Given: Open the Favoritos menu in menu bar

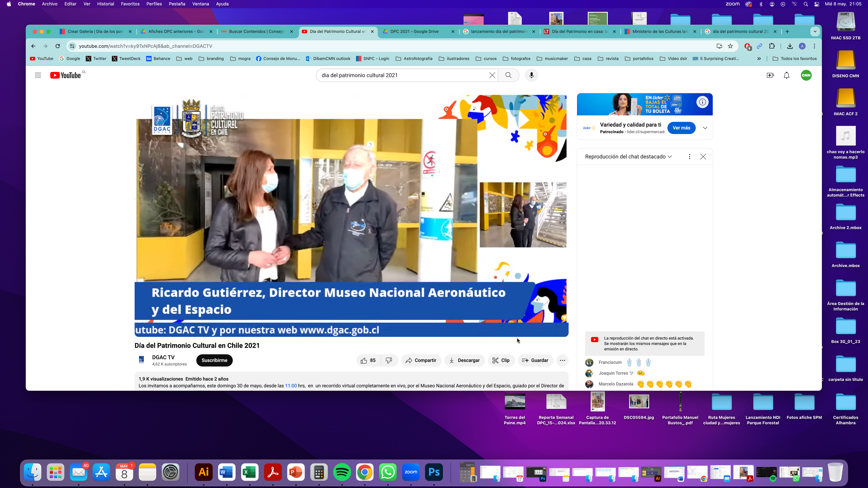Looking at the screenshot, I should coord(130,4).
